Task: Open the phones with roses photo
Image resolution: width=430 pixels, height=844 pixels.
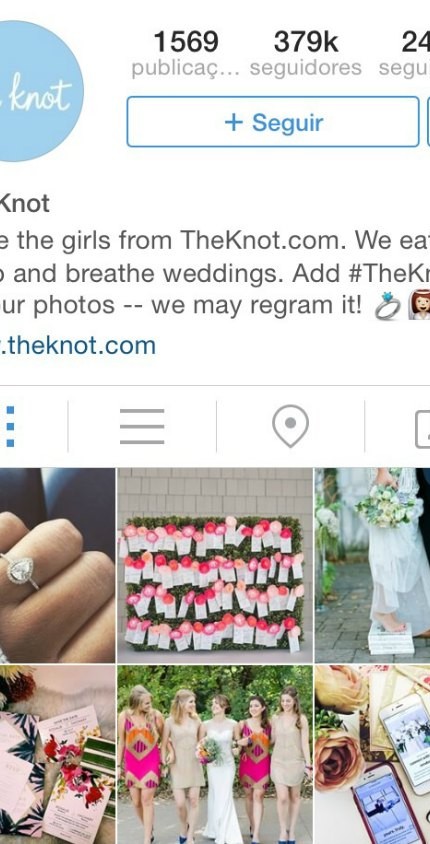Action: (372, 755)
